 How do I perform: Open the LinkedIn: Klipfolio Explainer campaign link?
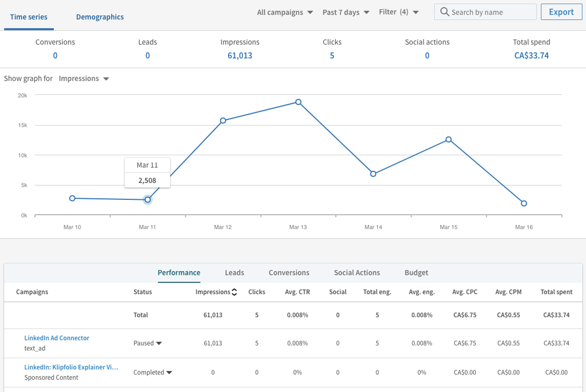pos(71,367)
